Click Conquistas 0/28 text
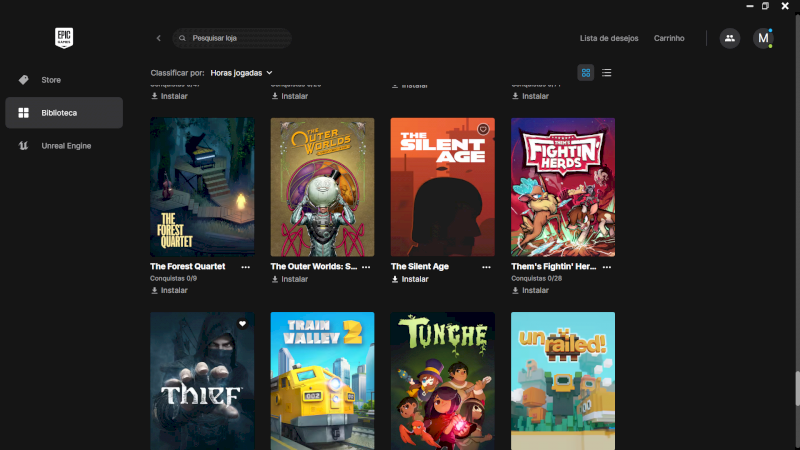The image size is (800, 450). click(536, 279)
